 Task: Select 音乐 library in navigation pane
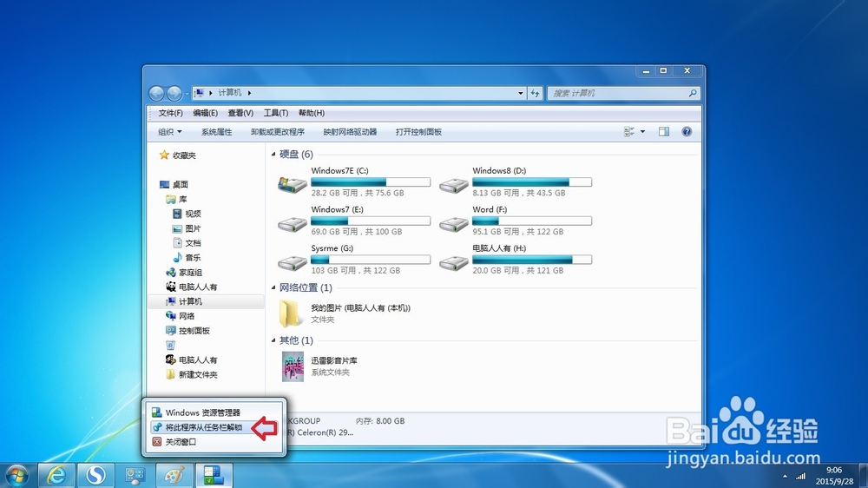(x=193, y=258)
